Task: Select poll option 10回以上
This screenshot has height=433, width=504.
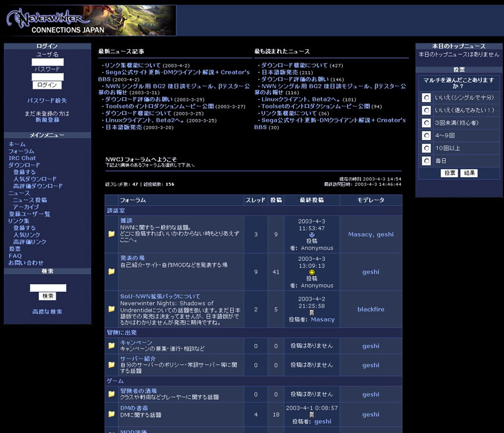Action: click(427, 148)
